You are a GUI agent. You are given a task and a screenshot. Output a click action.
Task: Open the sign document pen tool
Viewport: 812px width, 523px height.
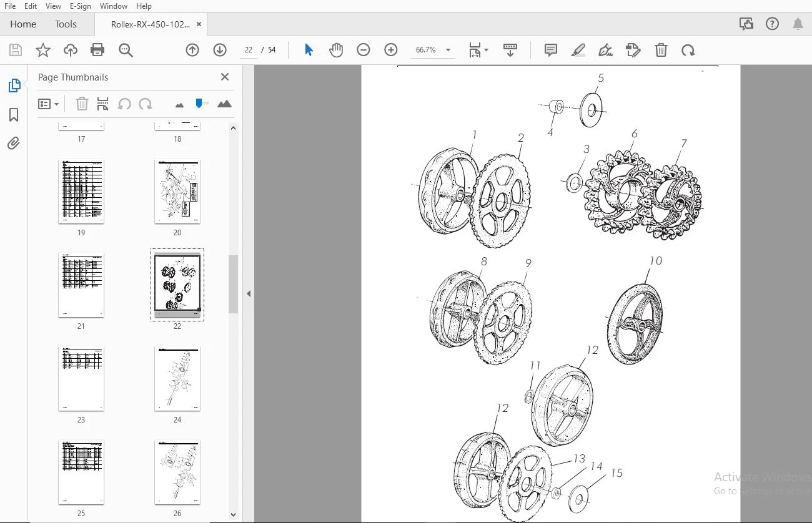(x=605, y=51)
